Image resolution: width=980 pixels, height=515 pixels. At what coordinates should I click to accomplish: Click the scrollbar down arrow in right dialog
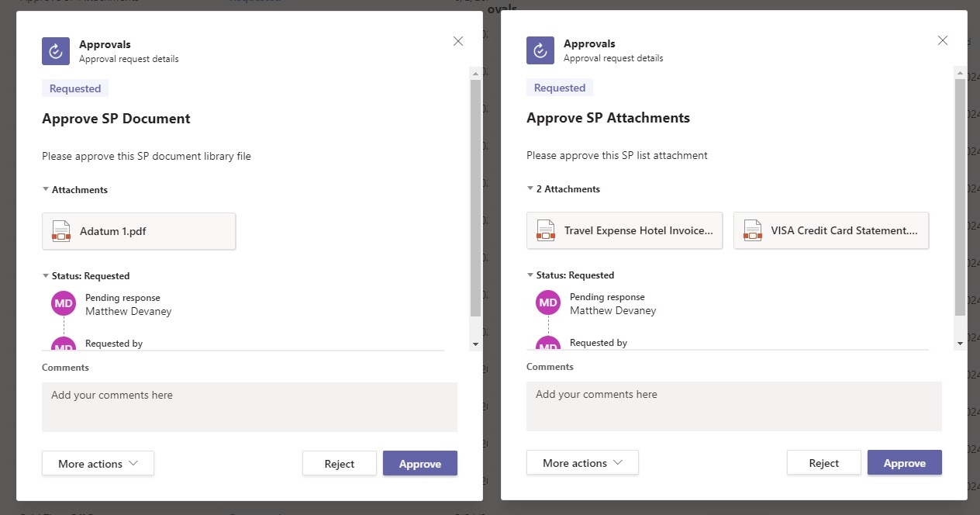coord(960,342)
